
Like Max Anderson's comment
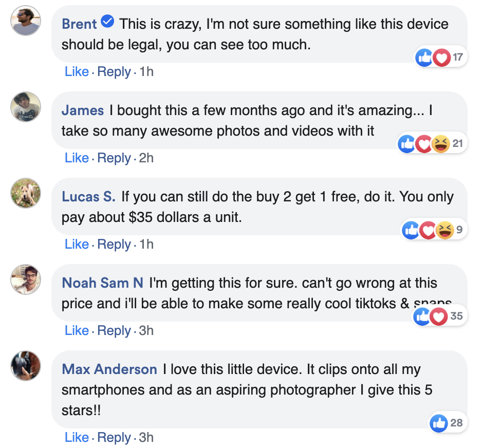(x=77, y=437)
